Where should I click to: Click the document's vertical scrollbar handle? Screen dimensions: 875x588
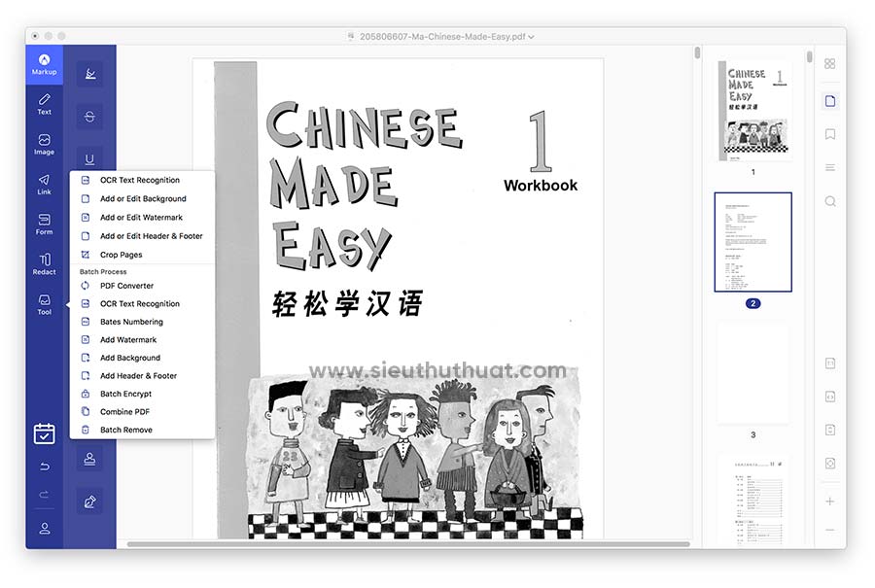click(697, 53)
